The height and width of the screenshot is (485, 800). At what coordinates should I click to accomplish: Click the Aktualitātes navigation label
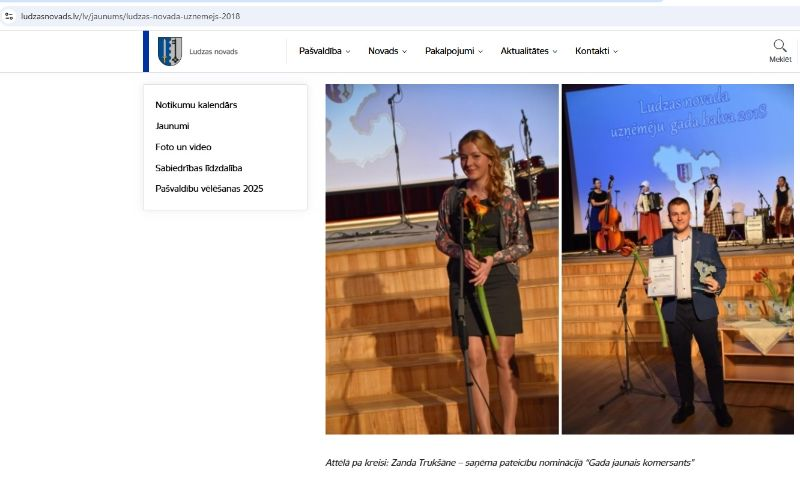[524, 51]
